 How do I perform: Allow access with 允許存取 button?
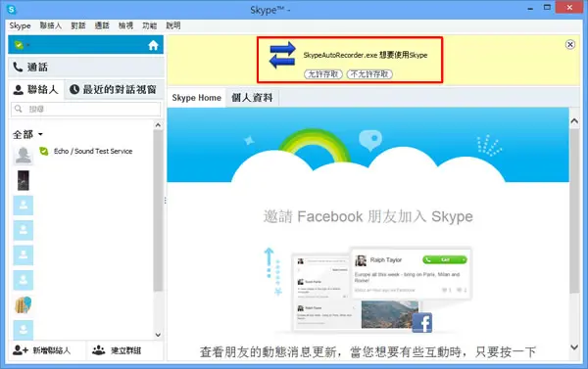(x=322, y=74)
